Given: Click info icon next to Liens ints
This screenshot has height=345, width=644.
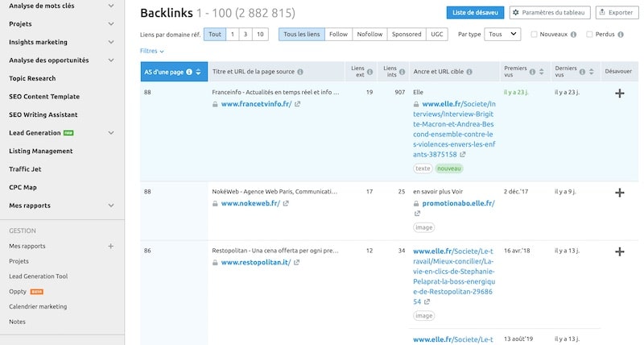Looking at the screenshot, I should point(402,72).
